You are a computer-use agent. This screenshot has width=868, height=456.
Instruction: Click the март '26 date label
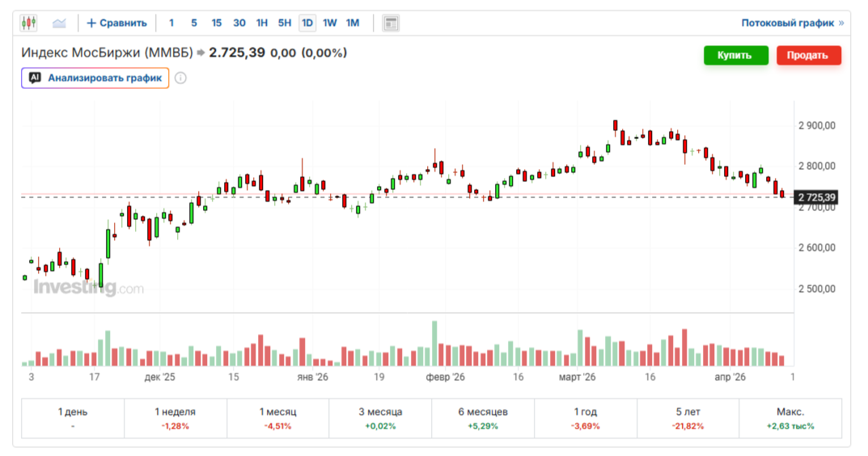point(577,378)
